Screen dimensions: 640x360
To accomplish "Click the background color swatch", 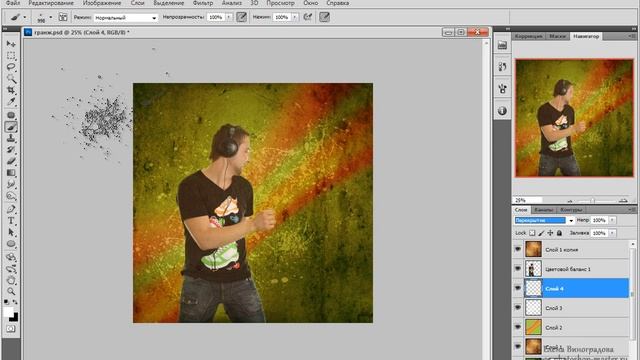I will pyautogui.click(x=14, y=317).
